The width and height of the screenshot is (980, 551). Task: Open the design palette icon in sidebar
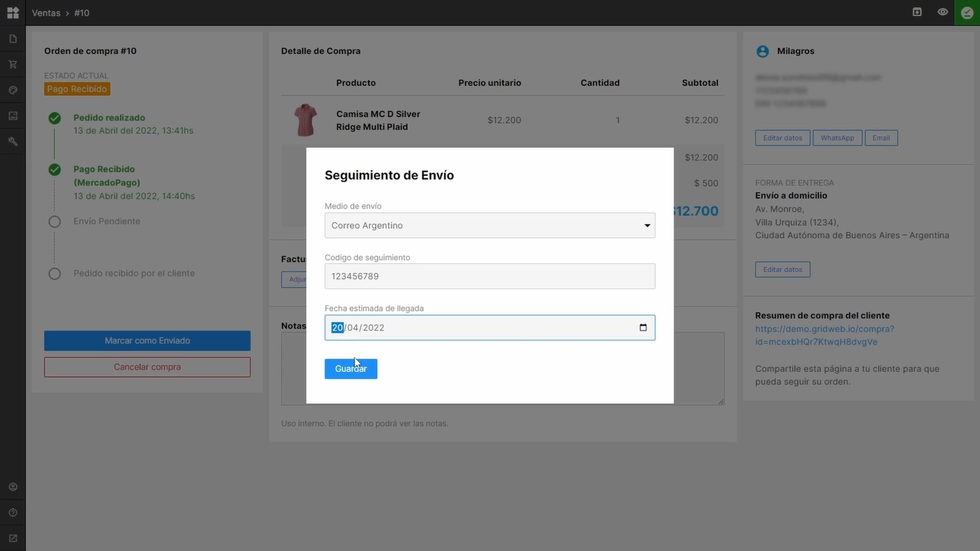click(13, 90)
